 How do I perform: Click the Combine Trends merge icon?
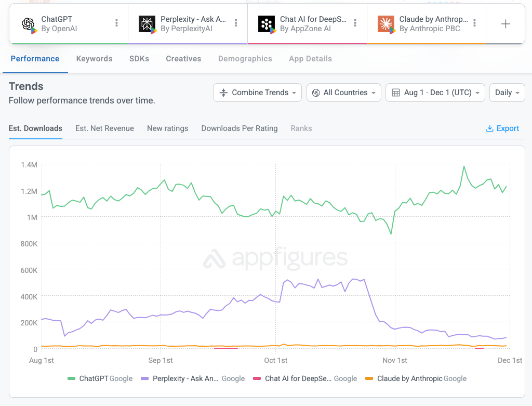(x=223, y=93)
